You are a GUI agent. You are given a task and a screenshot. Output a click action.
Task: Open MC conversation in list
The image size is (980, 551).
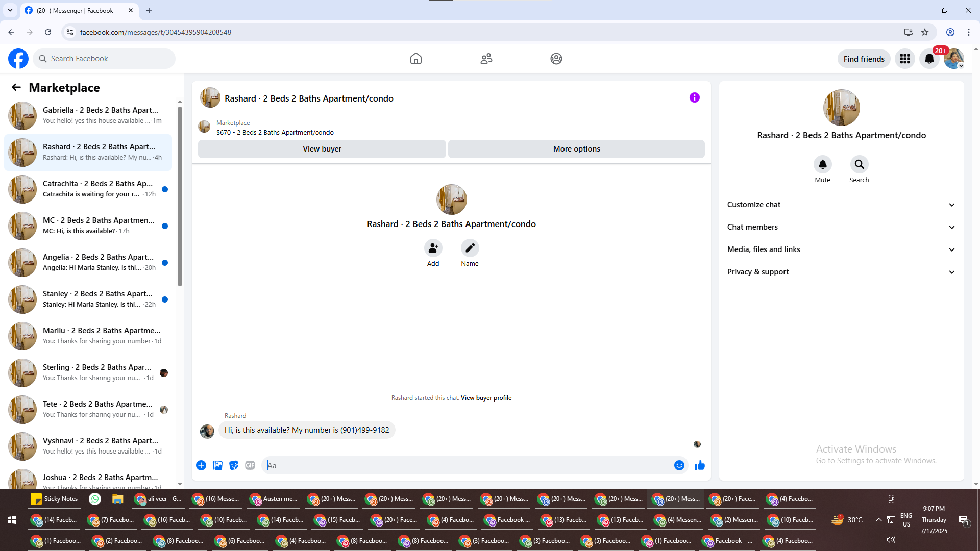(x=88, y=226)
